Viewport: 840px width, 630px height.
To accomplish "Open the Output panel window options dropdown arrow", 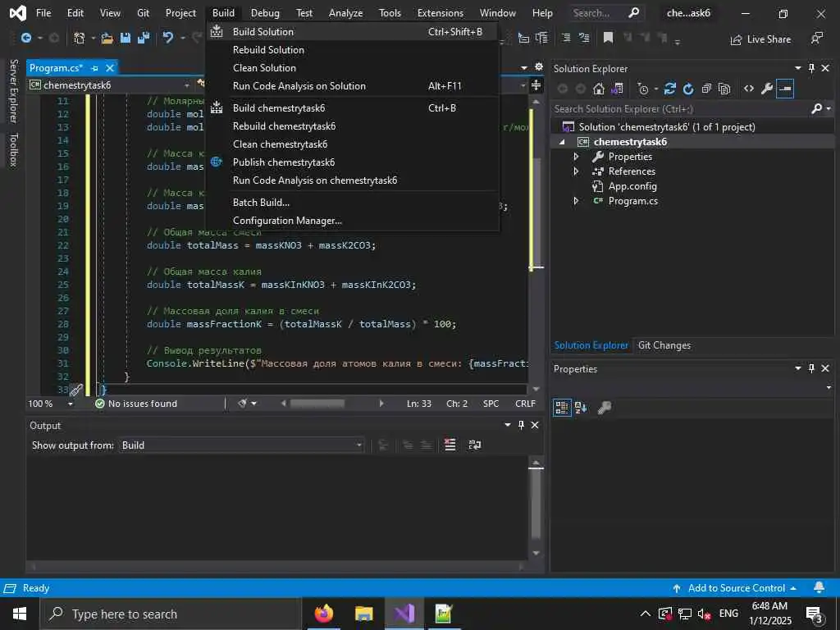I will [x=507, y=425].
